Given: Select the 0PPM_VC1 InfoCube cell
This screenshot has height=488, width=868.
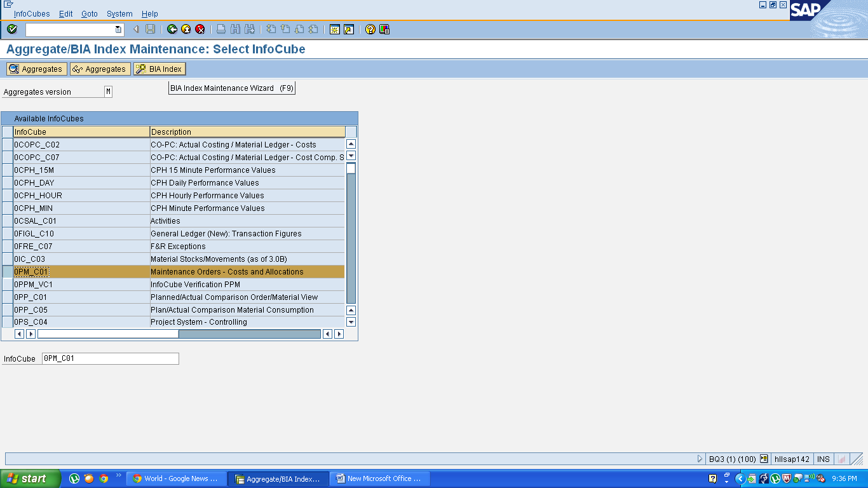Looking at the screenshot, I should point(81,284).
